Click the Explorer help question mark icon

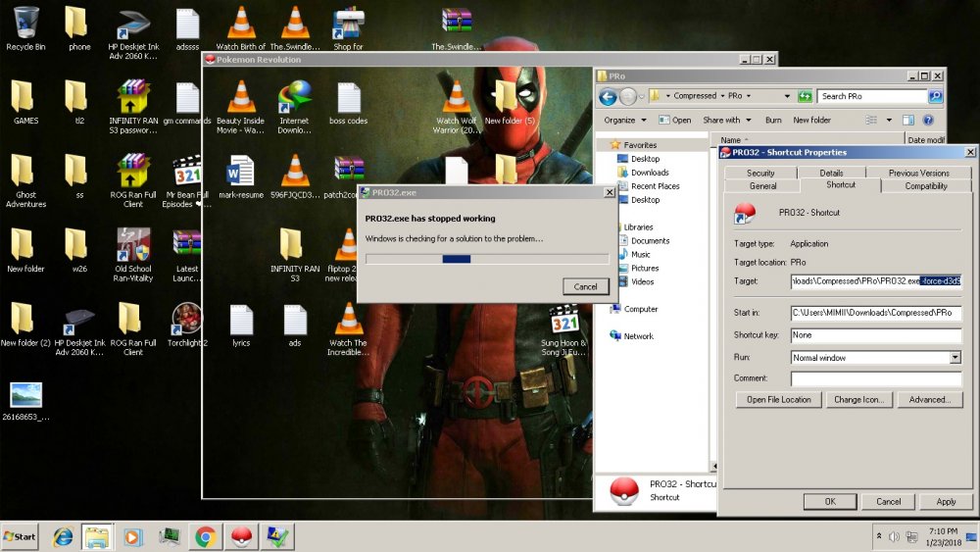click(927, 120)
